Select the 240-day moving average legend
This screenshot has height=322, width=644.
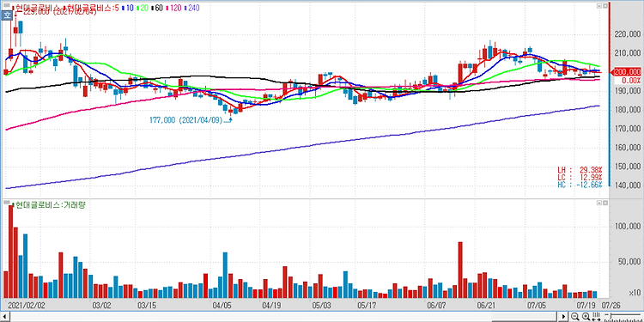pyautogui.click(x=191, y=9)
